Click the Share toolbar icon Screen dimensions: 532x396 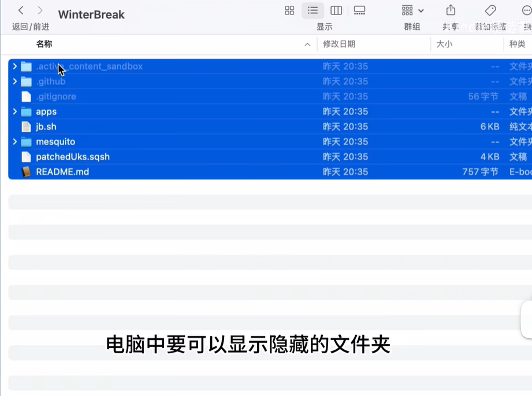coord(451,10)
